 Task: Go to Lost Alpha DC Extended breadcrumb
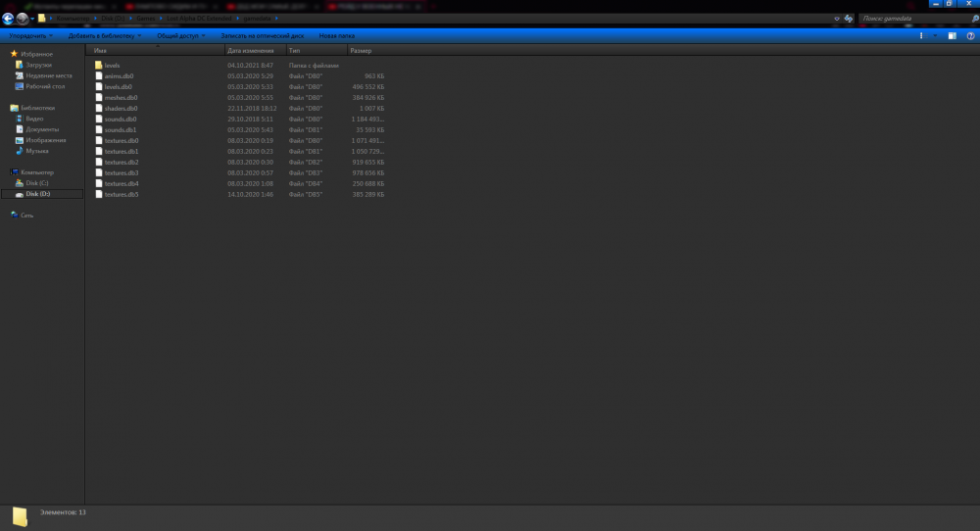[x=199, y=18]
